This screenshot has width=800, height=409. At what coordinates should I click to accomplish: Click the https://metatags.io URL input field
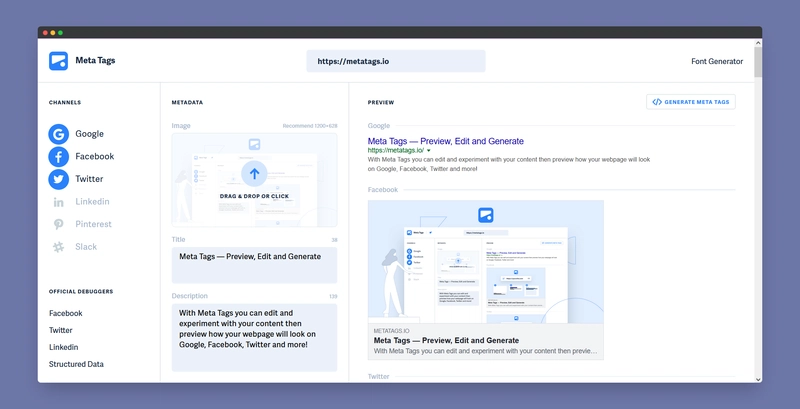click(x=396, y=61)
